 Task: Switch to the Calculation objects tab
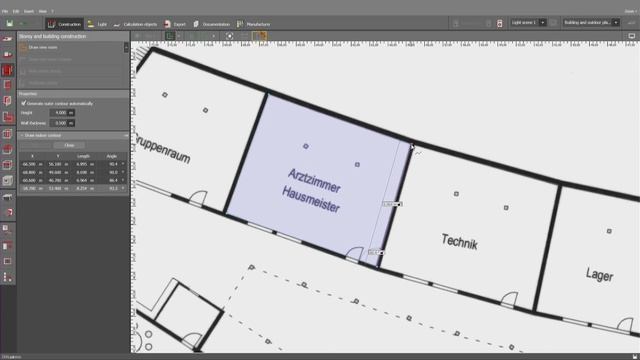135,24
